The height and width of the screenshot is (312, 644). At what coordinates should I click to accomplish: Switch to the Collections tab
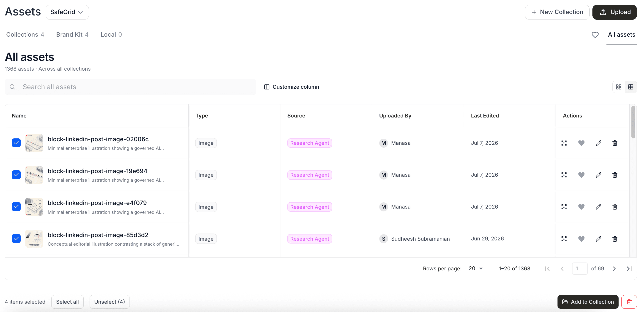[x=25, y=34]
